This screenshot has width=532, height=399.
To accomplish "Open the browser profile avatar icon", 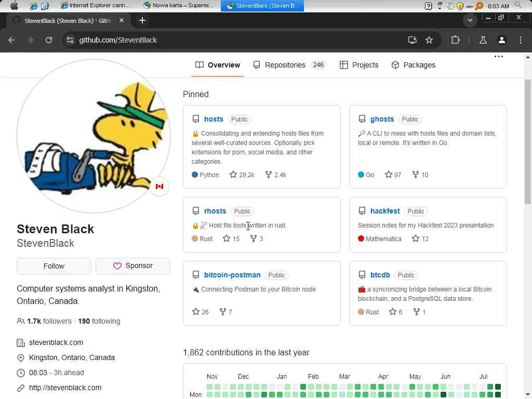I will pyautogui.click(x=501, y=40).
